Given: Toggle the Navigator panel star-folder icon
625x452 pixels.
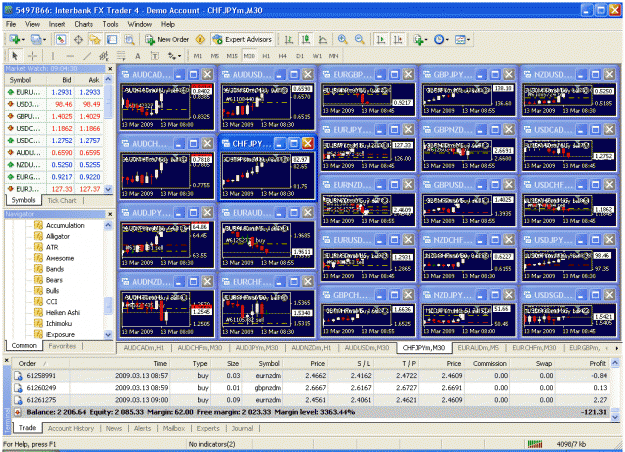Looking at the screenshot, I should tap(95, 39).
